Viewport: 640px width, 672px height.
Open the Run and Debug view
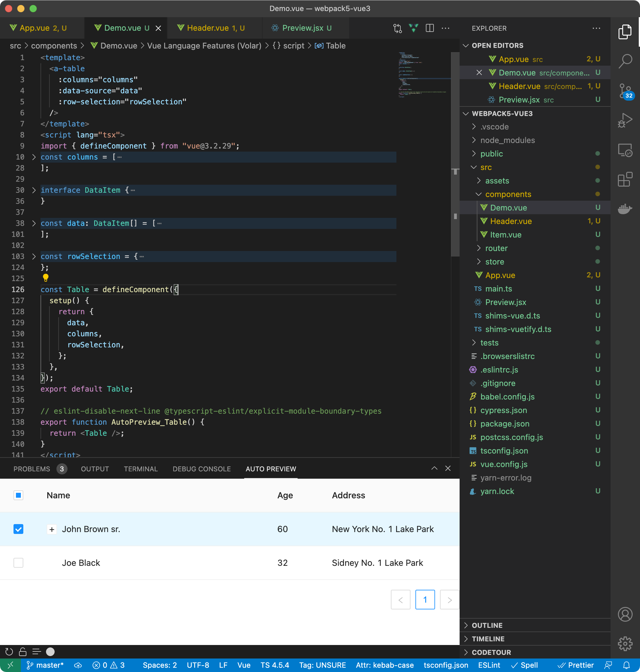pos(625,120)
